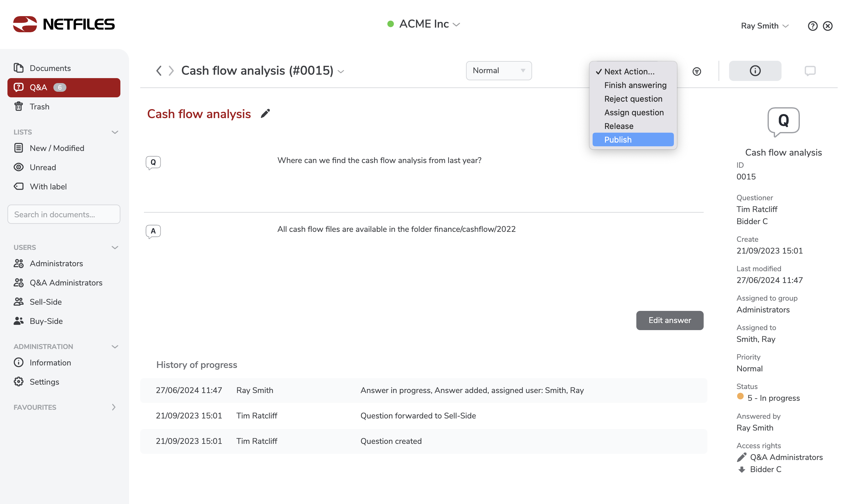Open the comments speech bubble tab
The image size is (847, 504).
(x=810, y=71)
